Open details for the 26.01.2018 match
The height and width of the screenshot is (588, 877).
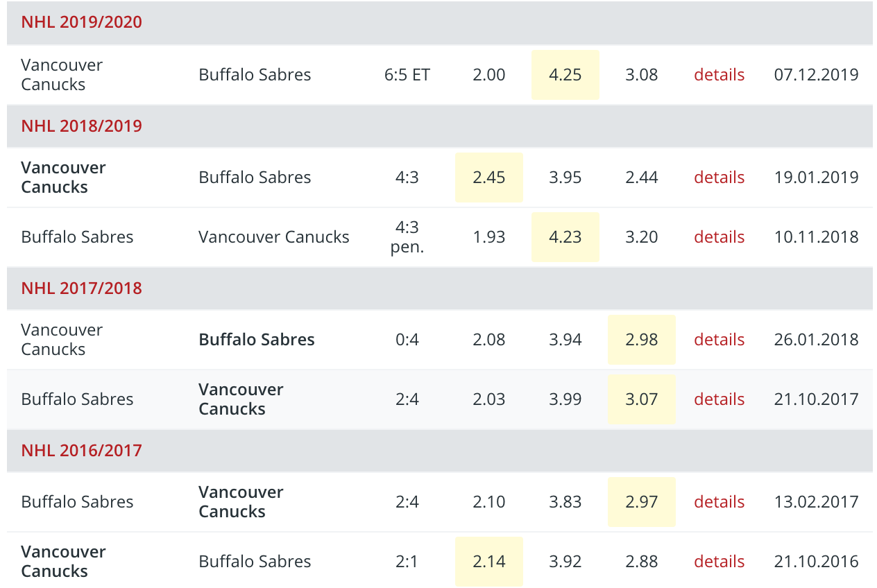coord(719,340)
